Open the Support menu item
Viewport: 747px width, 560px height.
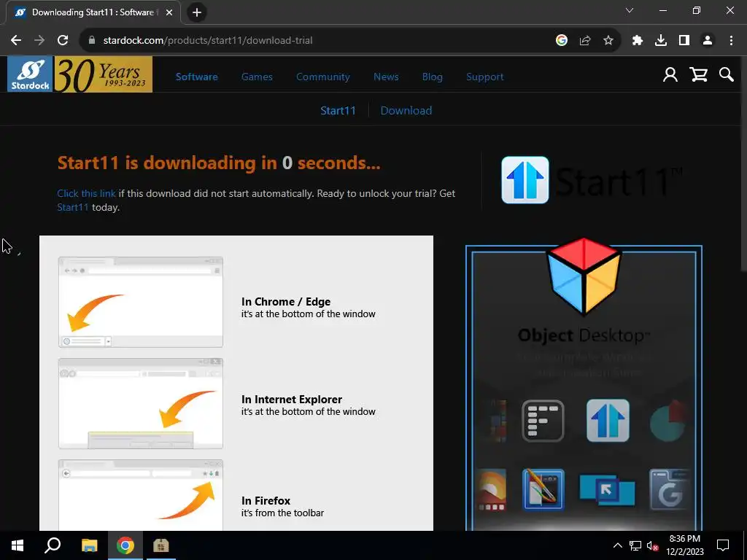484,77
